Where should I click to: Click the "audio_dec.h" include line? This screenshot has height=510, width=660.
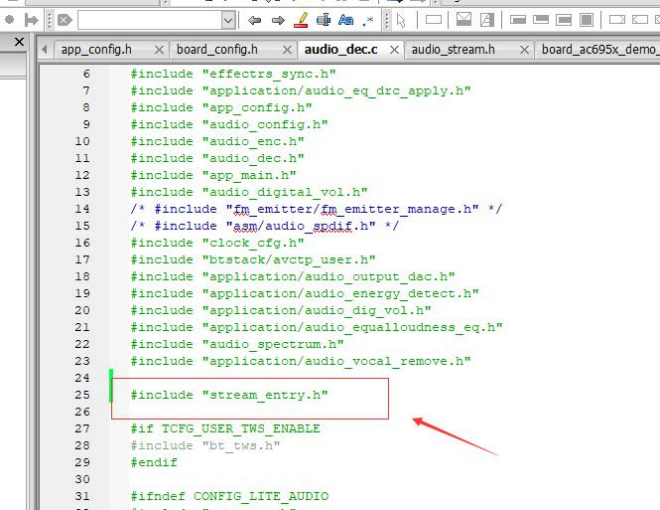(x=217, y=158)
